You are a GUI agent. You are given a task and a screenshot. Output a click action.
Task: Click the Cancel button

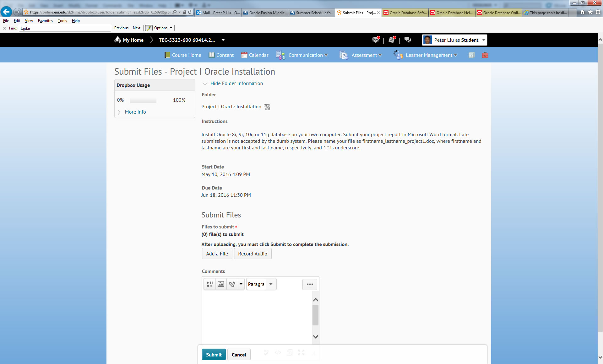[239, 355]
